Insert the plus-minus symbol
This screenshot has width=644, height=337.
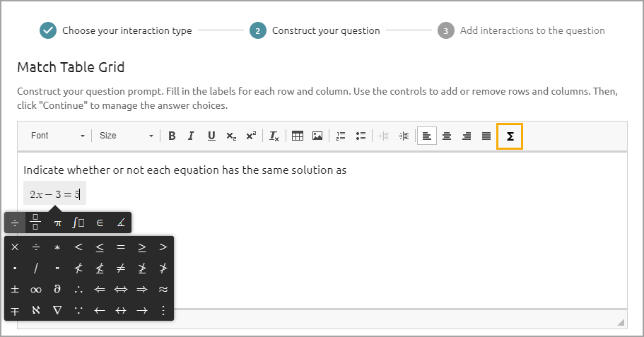coord(15,289)
